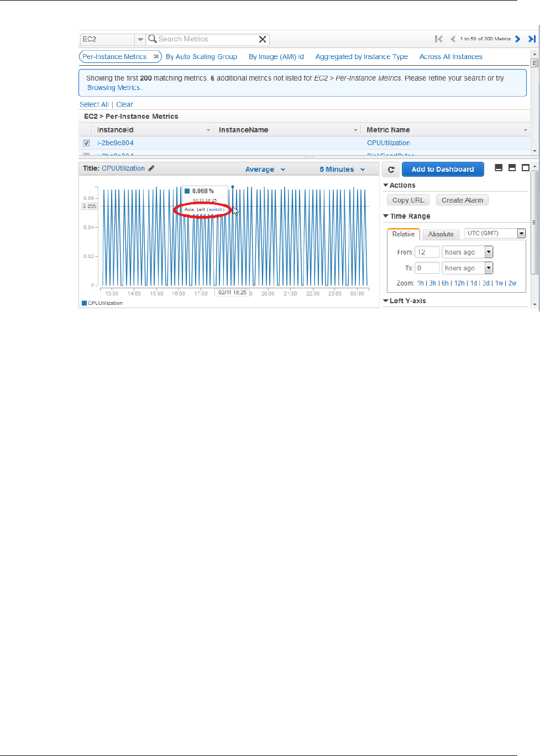Collapse the Left Y-axis section
Image resolution: width=540 pixels, height=756 pixels.
tap(405, 301)
